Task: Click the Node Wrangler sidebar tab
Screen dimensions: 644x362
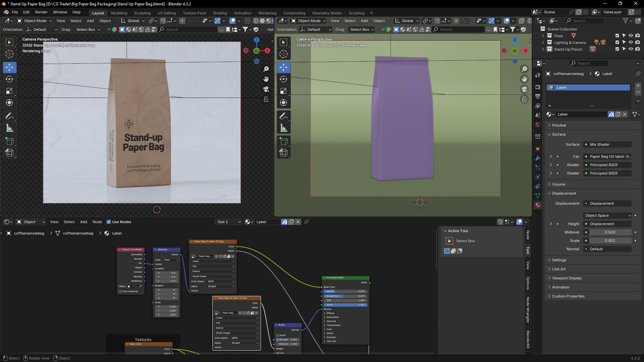Action: tap(528, 310)
